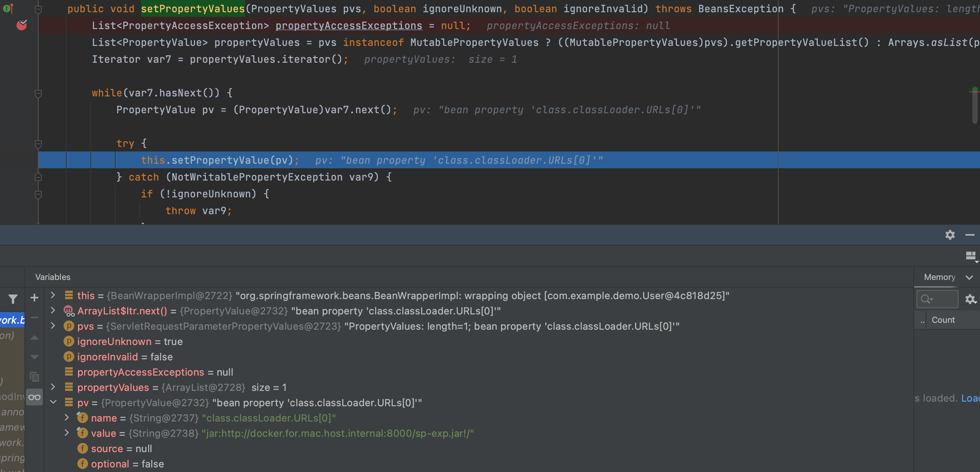980x472 pixels.
Task: Open the Memory tab
Action: 939,277
